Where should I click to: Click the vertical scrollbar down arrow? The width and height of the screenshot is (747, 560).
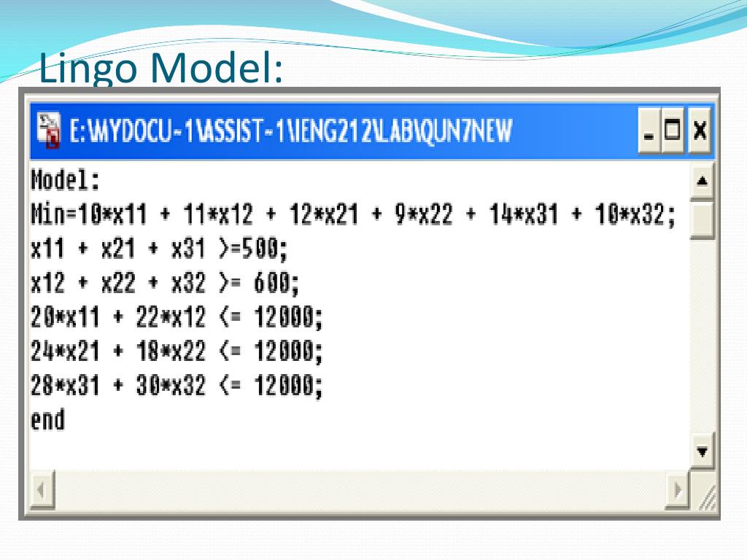(x=702, y=451)
